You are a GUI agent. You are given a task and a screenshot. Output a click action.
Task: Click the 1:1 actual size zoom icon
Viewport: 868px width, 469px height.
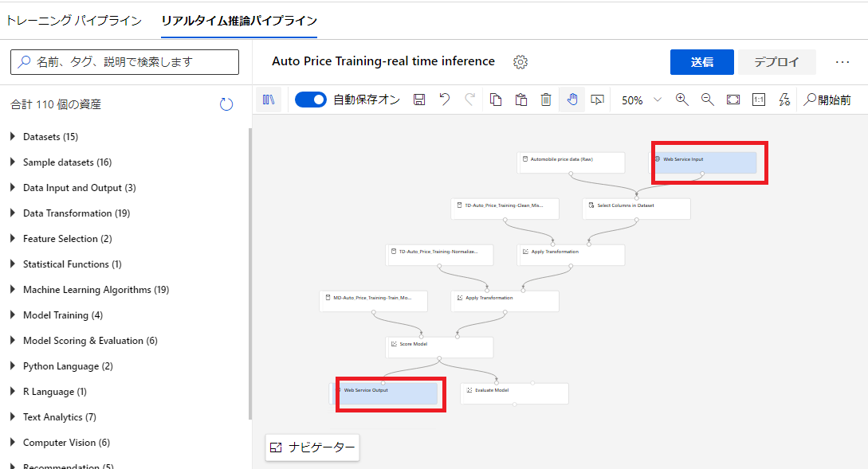[x=757, y=99]
